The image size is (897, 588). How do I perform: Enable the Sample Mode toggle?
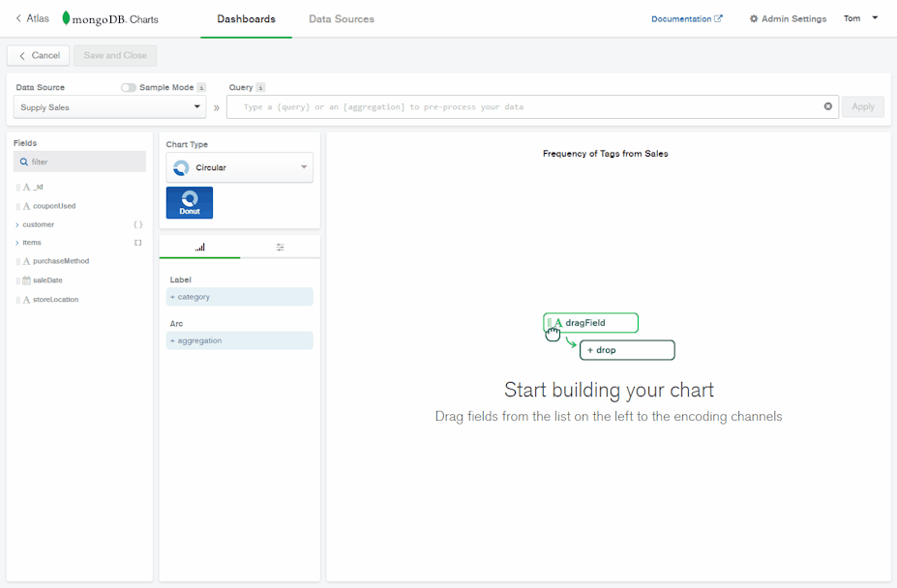[126, 87]
